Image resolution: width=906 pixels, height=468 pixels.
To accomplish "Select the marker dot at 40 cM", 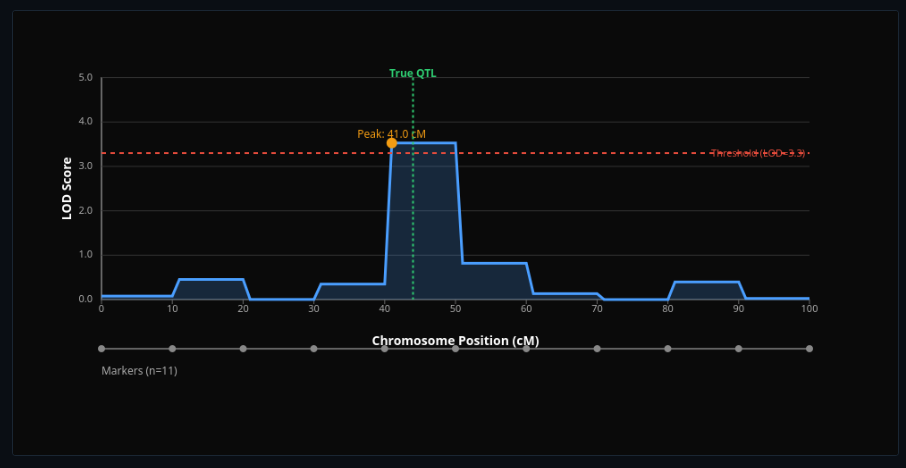I will click(385, 348).
